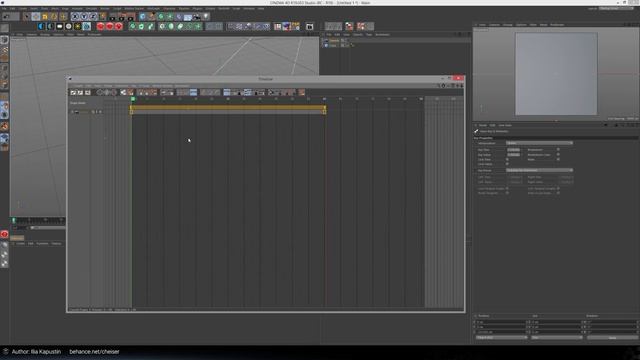Click the Key Value input field
Viewport: 640px width, 360px height.
tap(513, 155)
